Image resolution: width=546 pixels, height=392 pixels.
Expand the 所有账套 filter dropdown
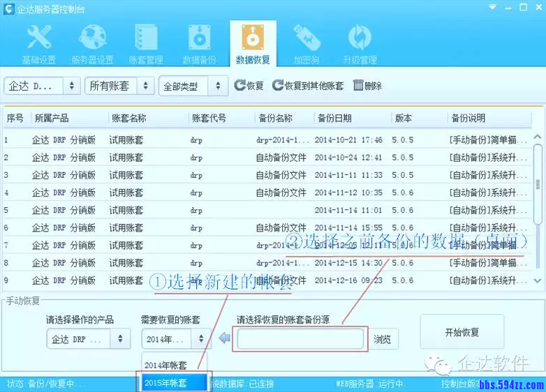point(119,86)
